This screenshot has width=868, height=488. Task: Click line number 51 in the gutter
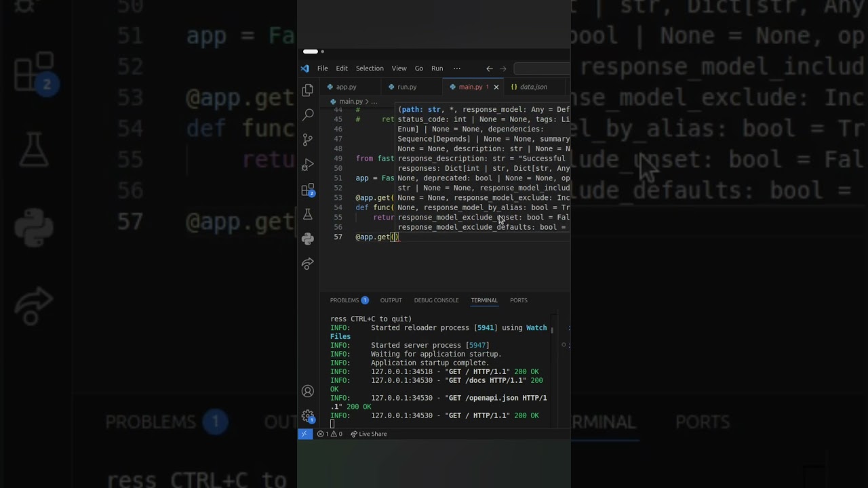click(338, 178)
